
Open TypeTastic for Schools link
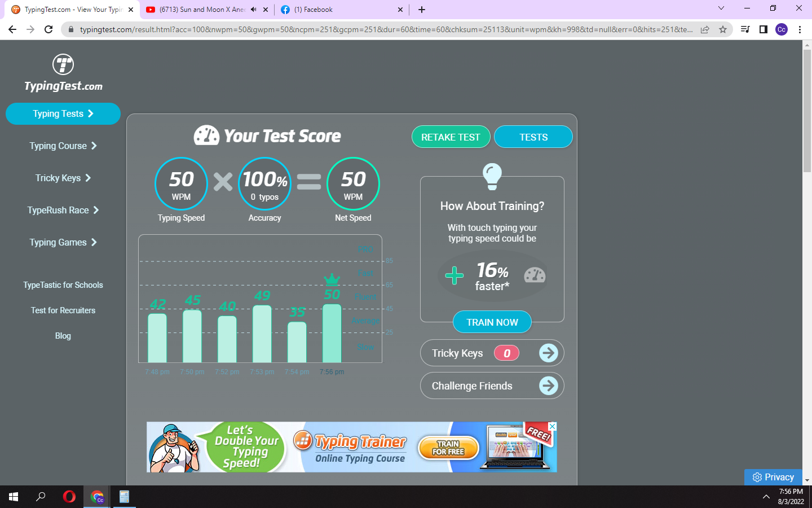tap(63, 285)
